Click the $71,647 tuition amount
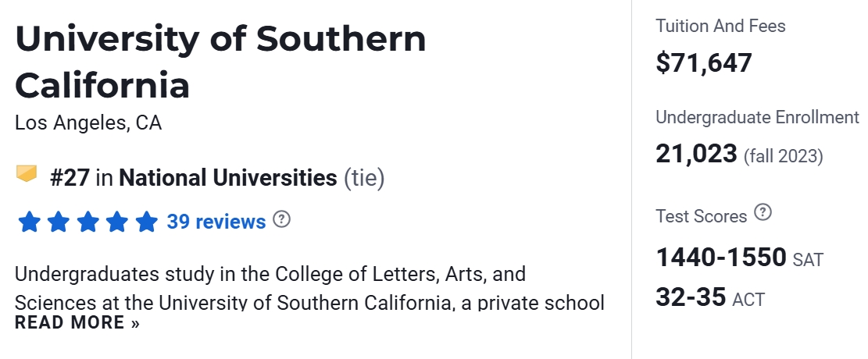The width and height of the screenshot is (868, 359). tap(704, 62)
